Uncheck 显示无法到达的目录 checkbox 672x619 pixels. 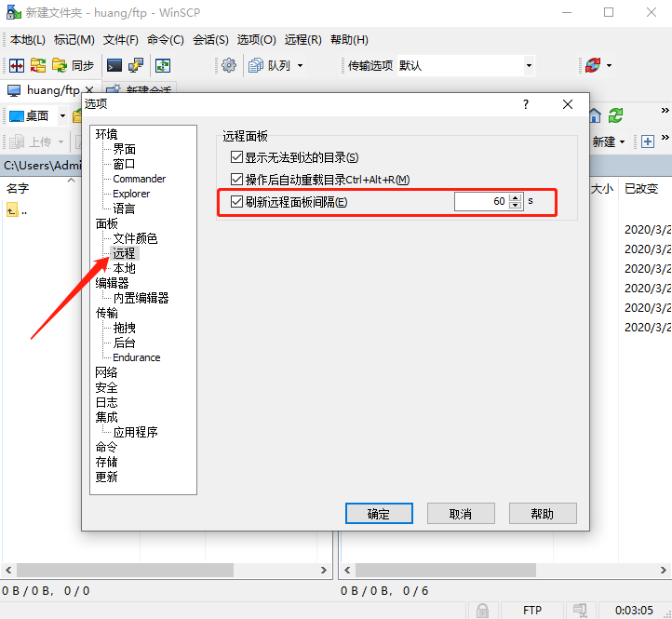235,157
